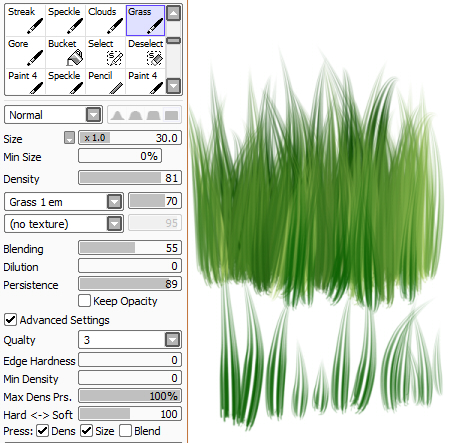
Task: Click the disabled texture intensity field showing 95
Action: pyautogui.click(x=155, y=223)
